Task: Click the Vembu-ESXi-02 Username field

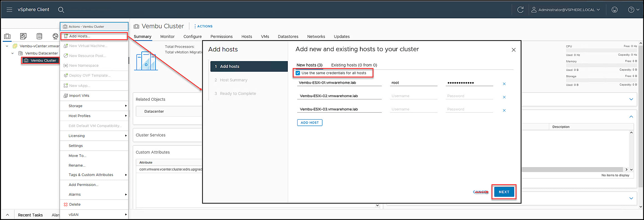Action: [x=414, y=96]
